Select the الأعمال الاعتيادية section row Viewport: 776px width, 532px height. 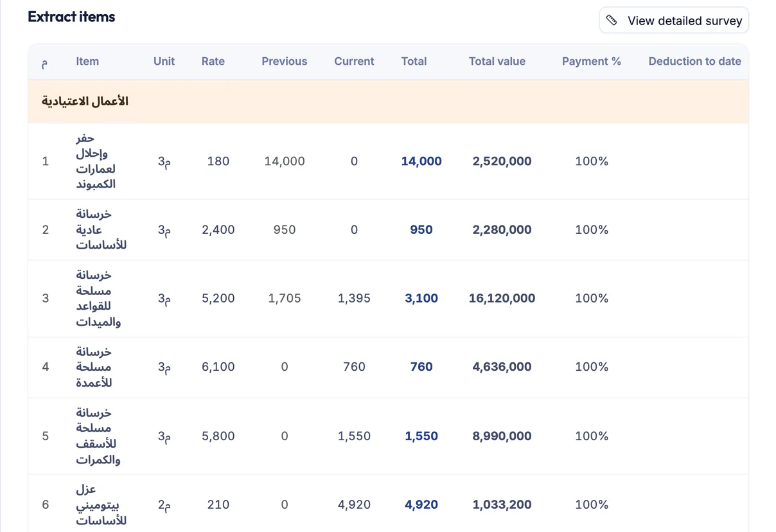pos(388,102)
